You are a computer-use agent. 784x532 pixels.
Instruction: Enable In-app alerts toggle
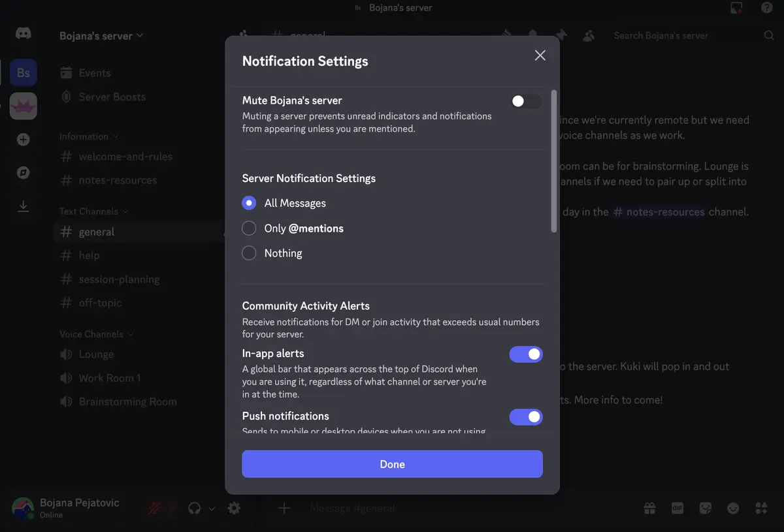pyautogui.click(x=526, y=354)
